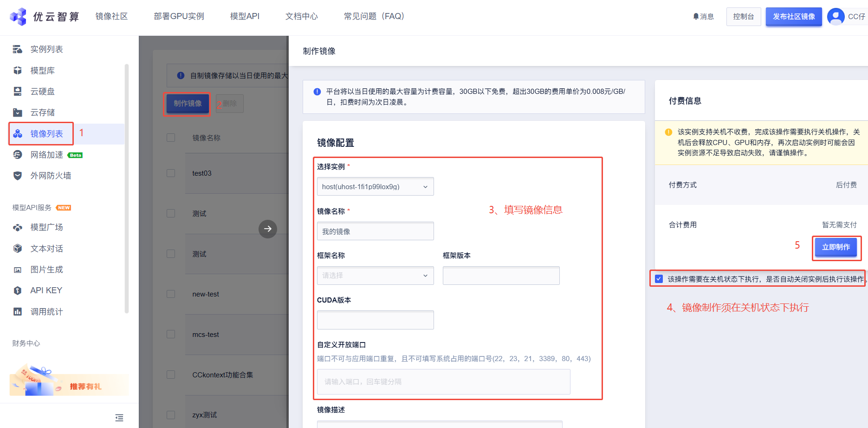Toggle auto-shutdown instance checkbox

click(659, 279)
